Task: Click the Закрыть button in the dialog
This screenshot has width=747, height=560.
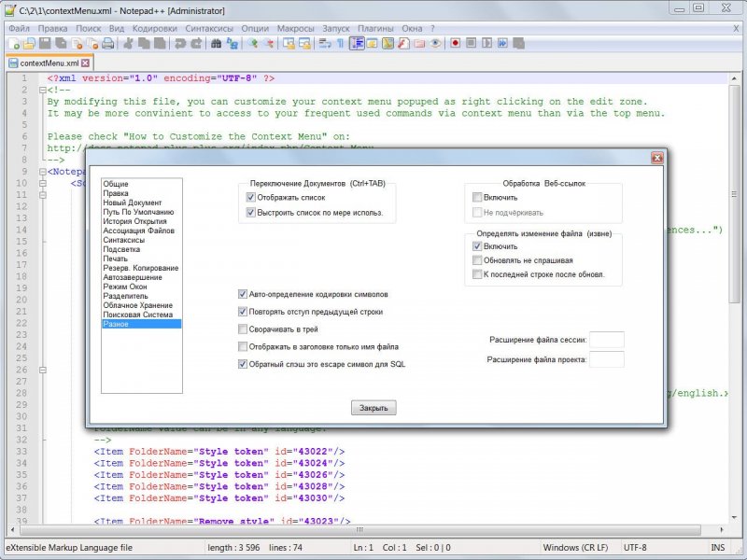Action: click(373, 408)
